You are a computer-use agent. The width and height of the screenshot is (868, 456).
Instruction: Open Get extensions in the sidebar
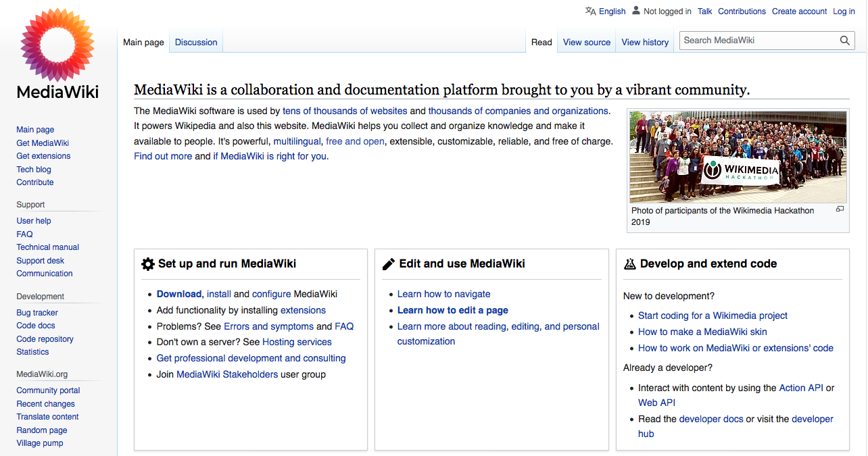[43, 156]
